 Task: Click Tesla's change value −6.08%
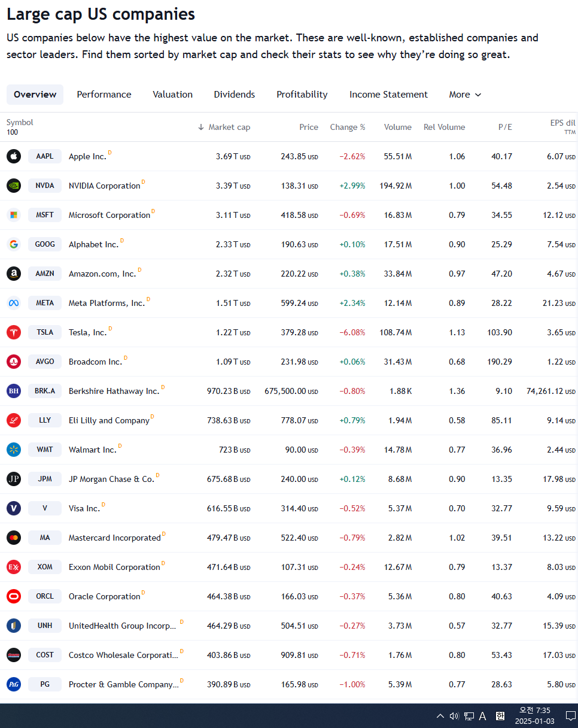[352, 332]
